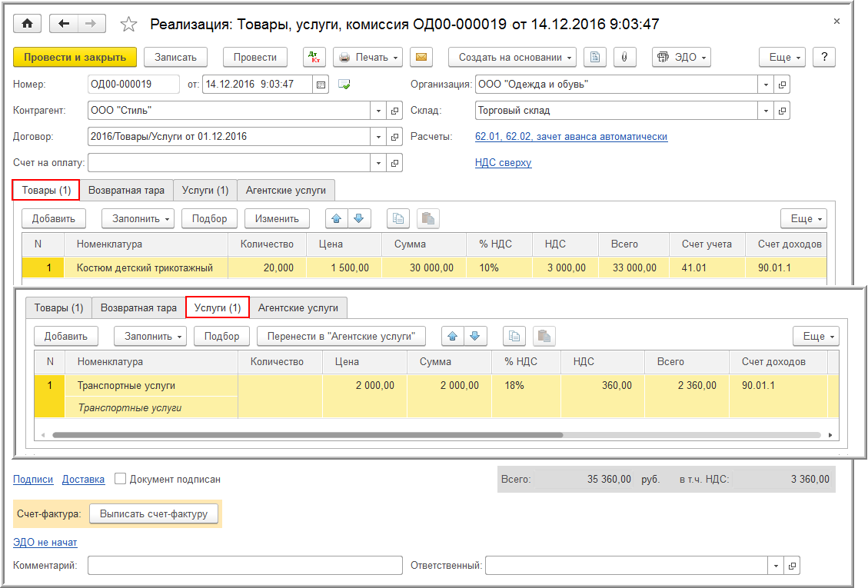
Task: Open Доставка link
Action: [83, 479]
